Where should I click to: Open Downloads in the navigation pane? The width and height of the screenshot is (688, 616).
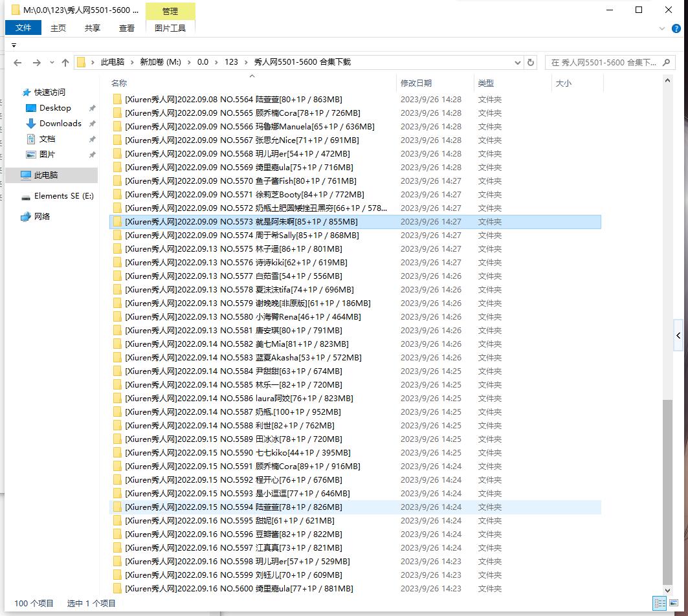pos(60,124)
